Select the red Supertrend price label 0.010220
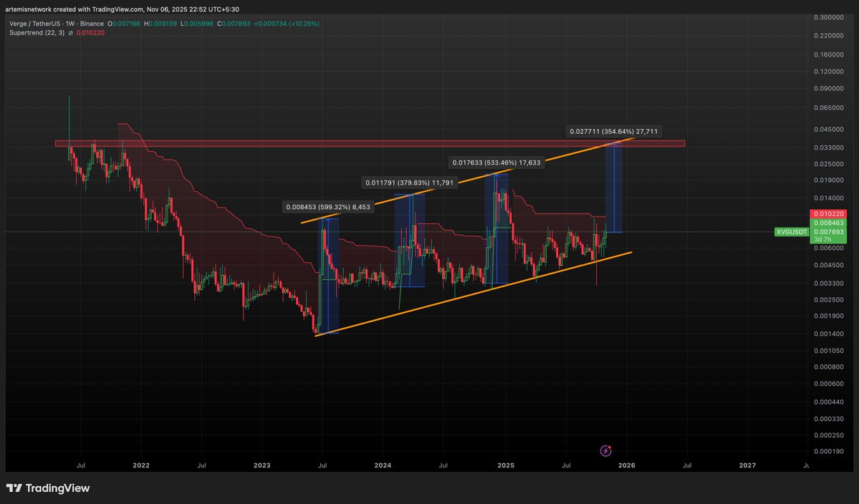This screenshot has height=504, width=859. point(827,213)
